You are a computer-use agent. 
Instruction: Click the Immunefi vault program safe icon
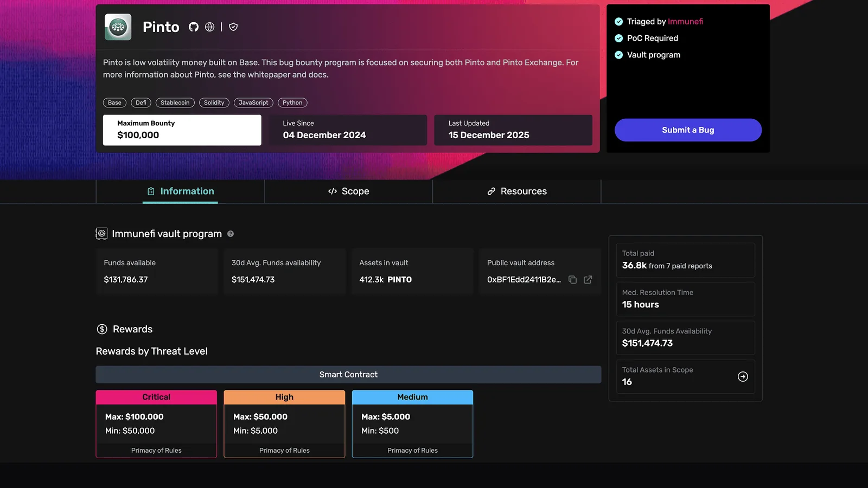[101, 234]
